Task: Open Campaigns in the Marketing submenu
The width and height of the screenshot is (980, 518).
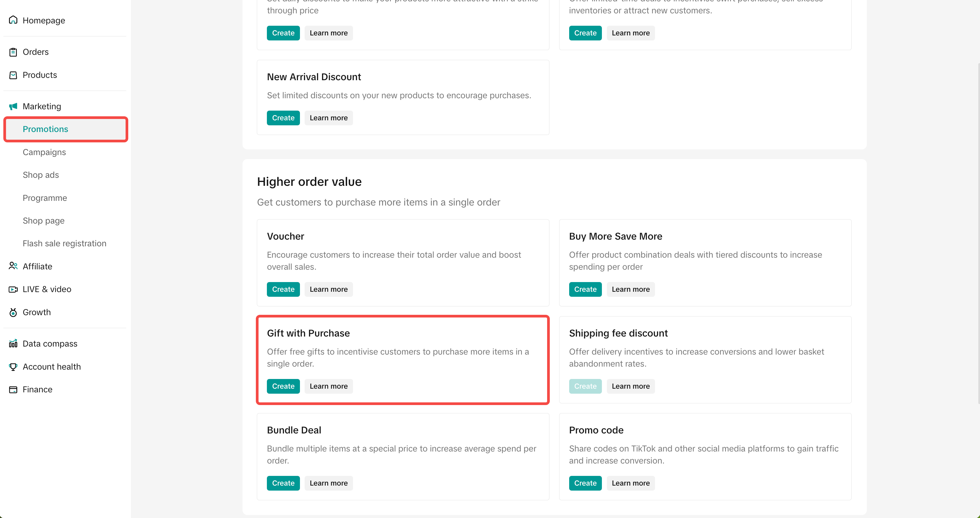Action: coord(44,152)
